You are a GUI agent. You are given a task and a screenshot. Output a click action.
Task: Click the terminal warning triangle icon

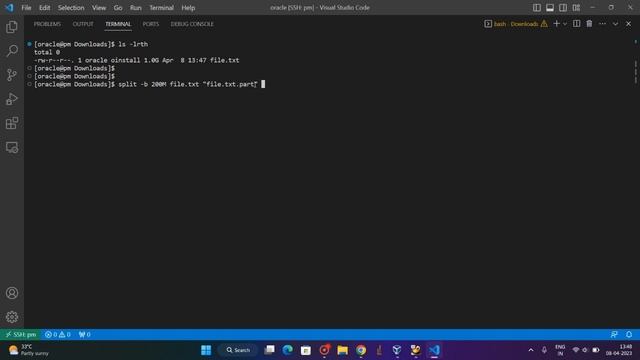coord(544,24)
